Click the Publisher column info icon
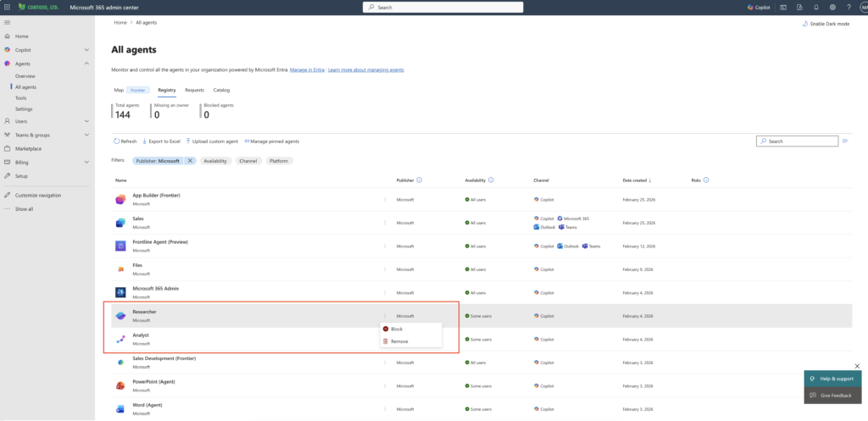Viewport: 868px width, 421px height. pos(420,180)
